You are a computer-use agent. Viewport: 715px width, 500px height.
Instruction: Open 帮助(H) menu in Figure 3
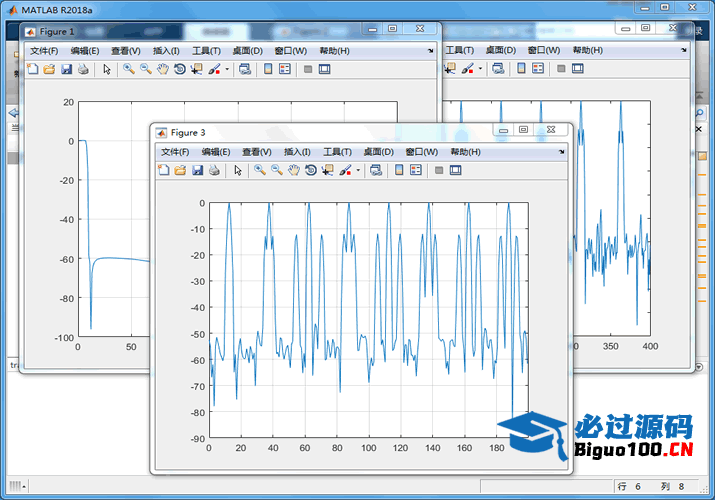pyautogui.click(x=465, y=152)
